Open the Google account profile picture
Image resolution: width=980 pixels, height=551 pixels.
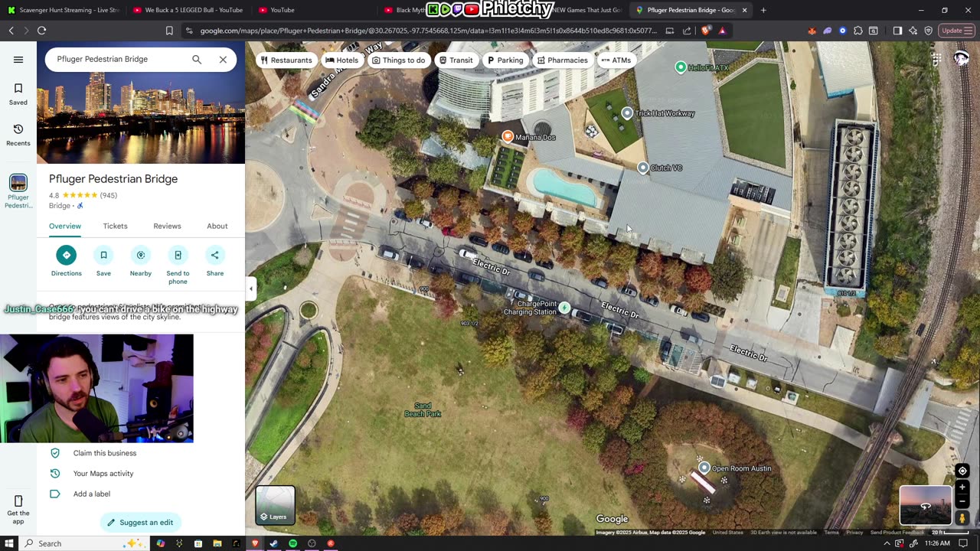click(962, 60)
